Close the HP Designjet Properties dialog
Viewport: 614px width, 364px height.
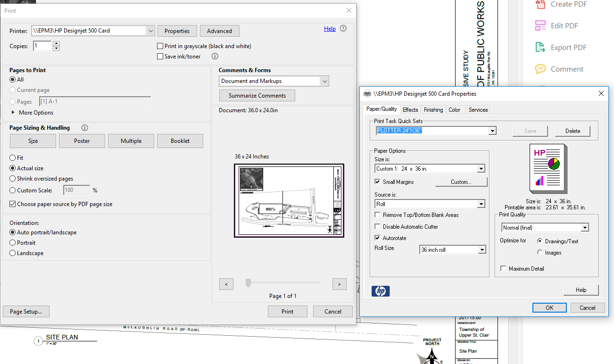tap(601, 94)
